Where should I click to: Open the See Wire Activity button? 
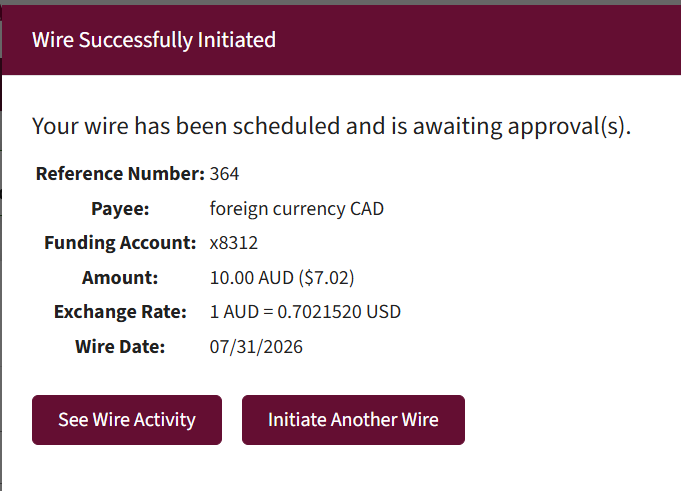[x=127, y=420]
